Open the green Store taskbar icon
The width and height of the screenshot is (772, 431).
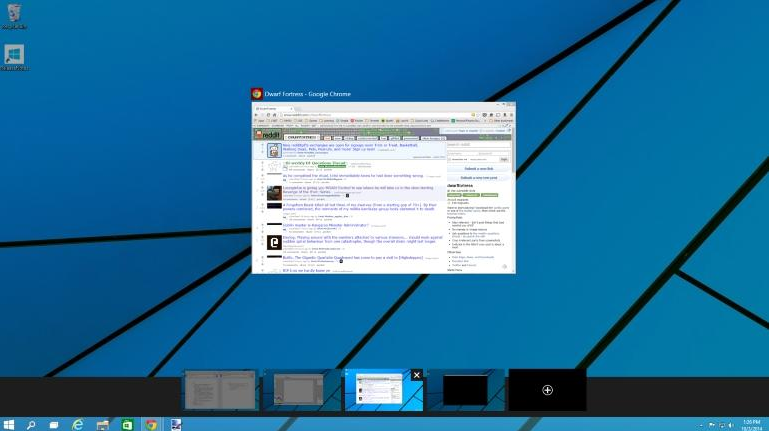127,425
